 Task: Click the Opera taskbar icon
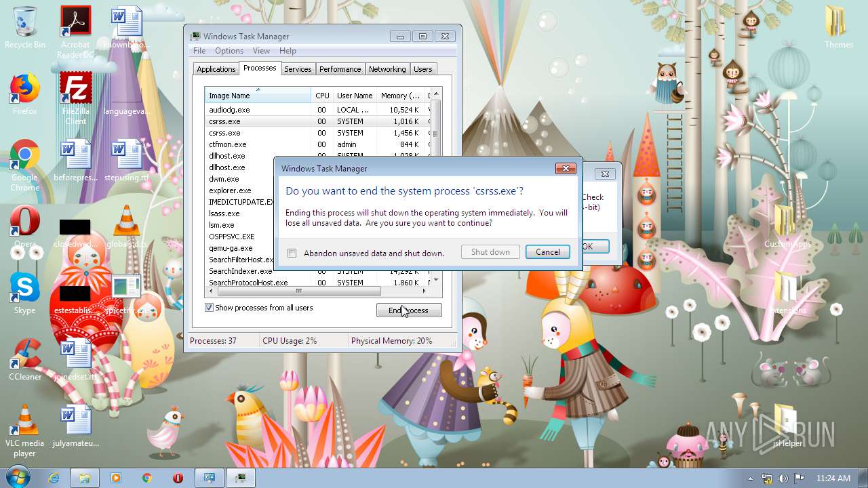178,478
